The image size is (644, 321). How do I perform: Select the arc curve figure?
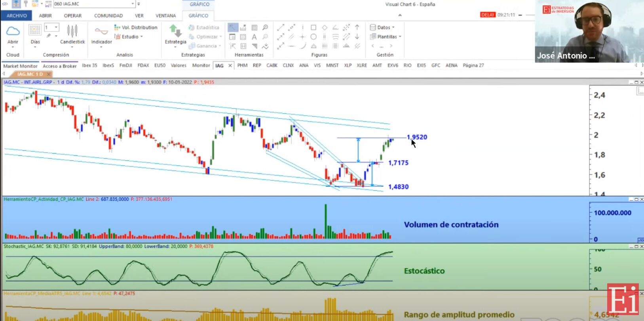point(302,46)
